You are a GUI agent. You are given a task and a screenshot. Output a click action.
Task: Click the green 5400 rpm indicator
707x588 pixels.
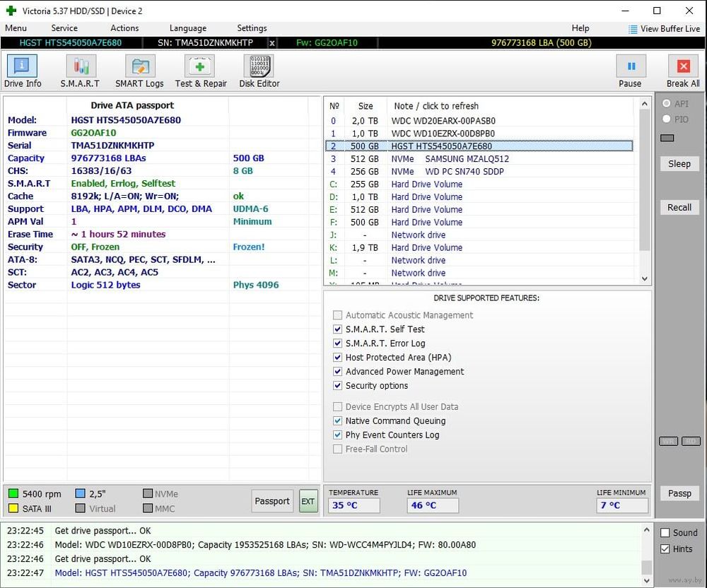(x=13, y=494)
